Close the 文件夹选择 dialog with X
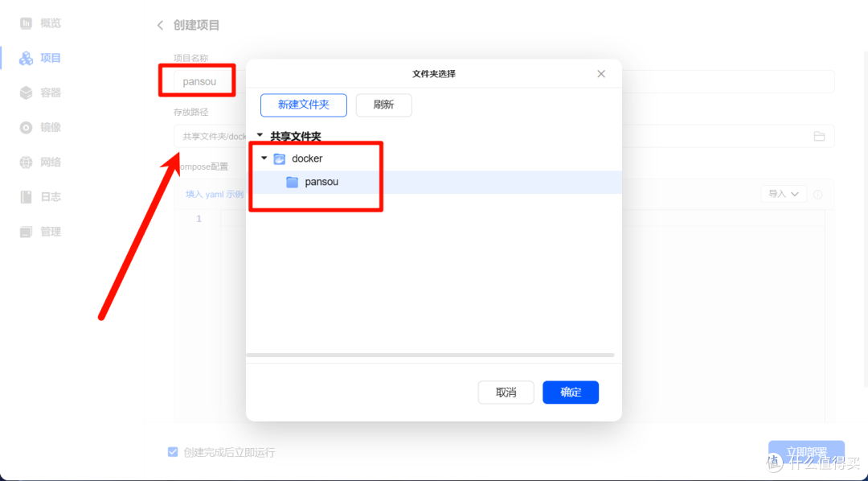This screenshot has width=868, height=481. point(601,74)
